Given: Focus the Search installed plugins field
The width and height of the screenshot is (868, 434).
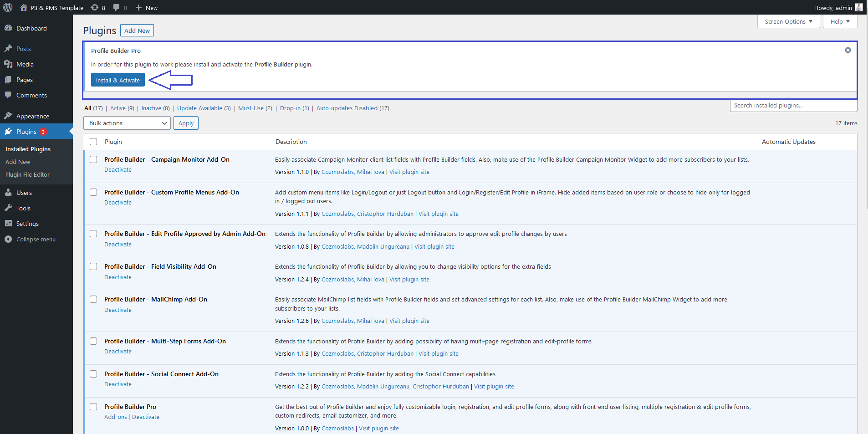Looking at the screenshot, I should tap(793, 105).
